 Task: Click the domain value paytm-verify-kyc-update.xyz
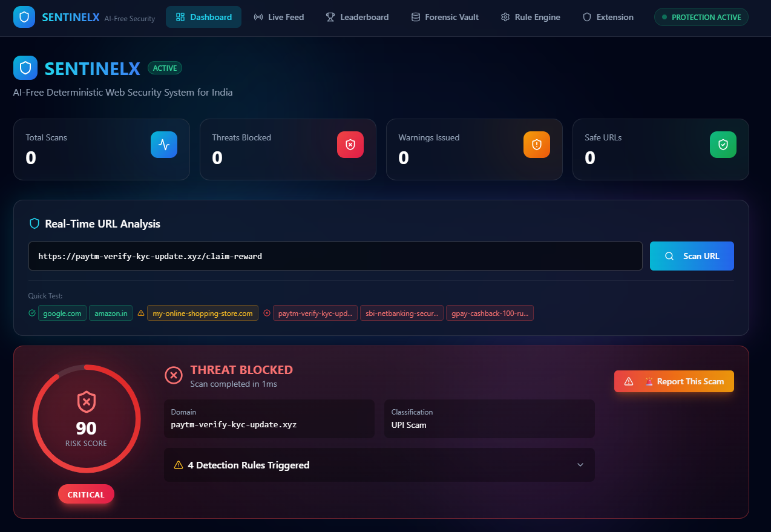pyautogui.click(x=234, y=424)
